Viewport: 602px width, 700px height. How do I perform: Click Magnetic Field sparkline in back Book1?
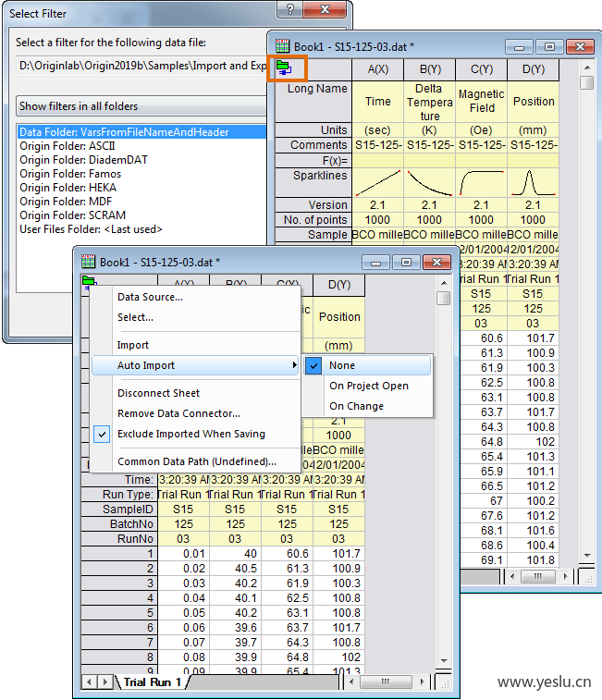pos(481,182)
